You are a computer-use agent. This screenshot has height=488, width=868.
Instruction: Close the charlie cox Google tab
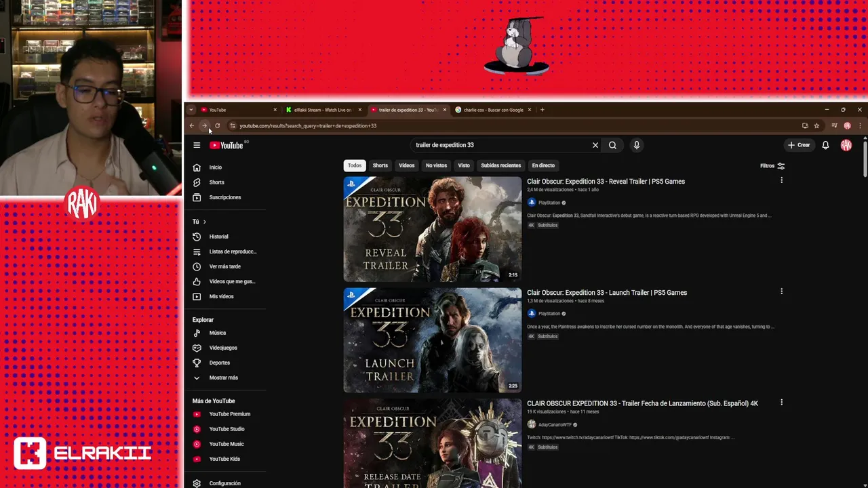click(529, 110)
